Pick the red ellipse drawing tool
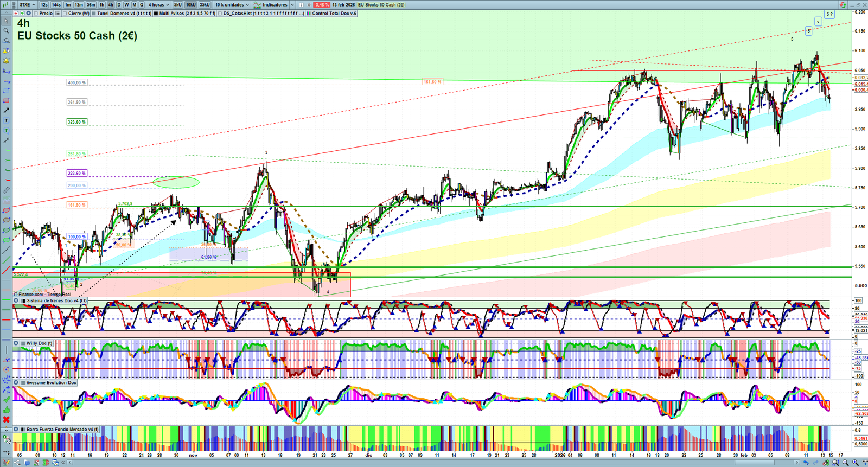This screenshot has width=868, height=467. (6, 210)
